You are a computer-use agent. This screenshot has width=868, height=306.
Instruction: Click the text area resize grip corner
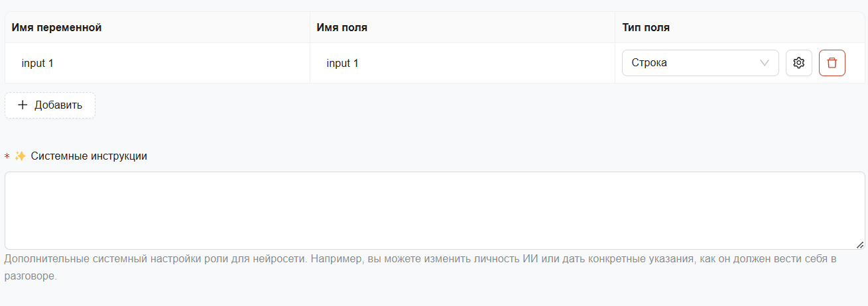[x=860, y=244]
